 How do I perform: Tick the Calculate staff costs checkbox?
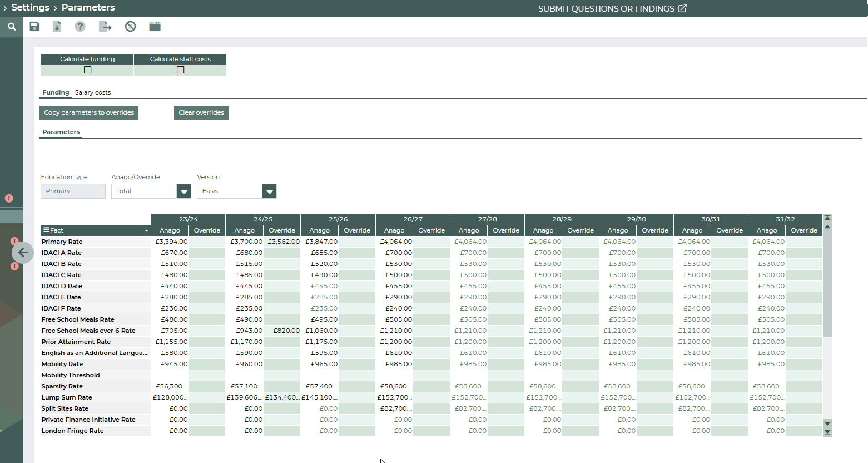(x=180, y=70)
